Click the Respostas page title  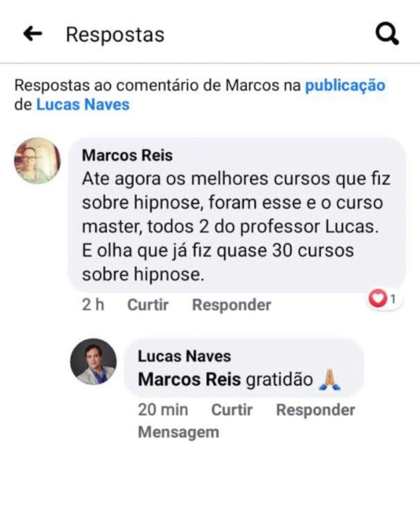(115, 35)
